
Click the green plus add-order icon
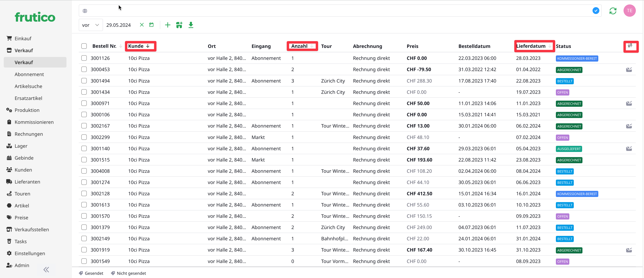pyautogui.click(x=168, y=25)
